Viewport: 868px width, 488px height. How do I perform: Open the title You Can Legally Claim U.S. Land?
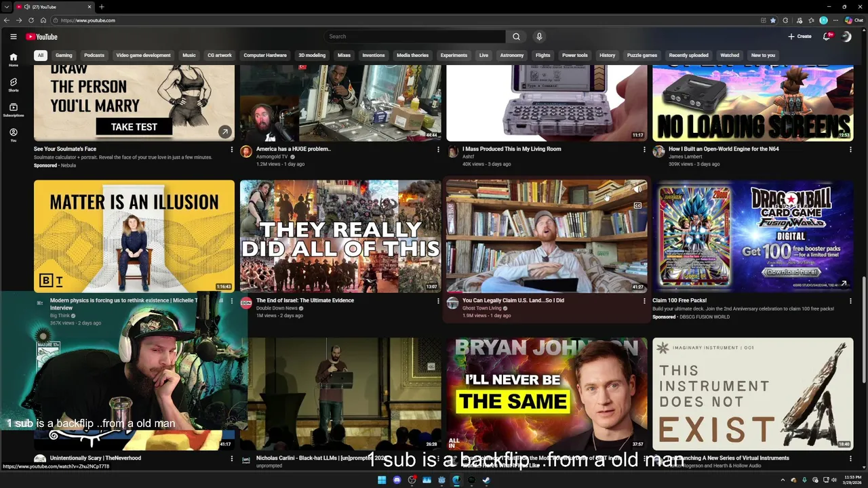point(513,300)
